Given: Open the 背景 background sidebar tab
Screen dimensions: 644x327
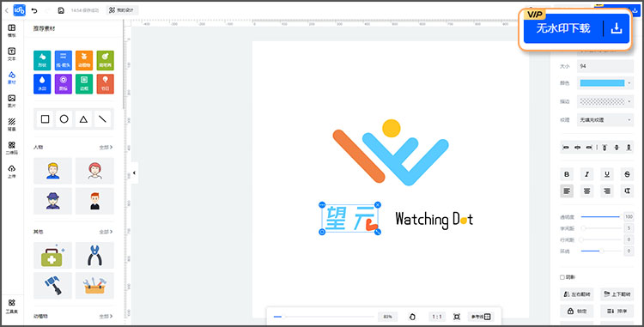Looking at the screenshot, I should 11,124.
